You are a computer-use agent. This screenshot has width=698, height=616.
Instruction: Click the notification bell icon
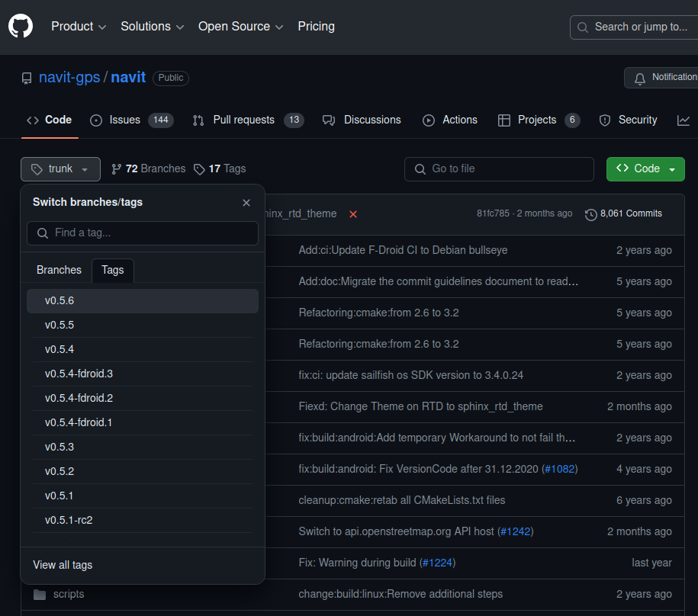[640, 79]
